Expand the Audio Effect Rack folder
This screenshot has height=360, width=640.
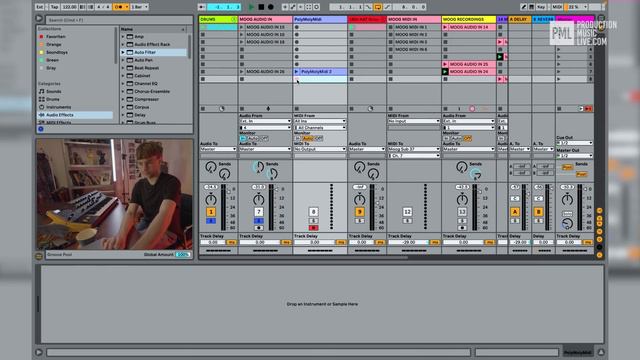(x=123, y=44)
